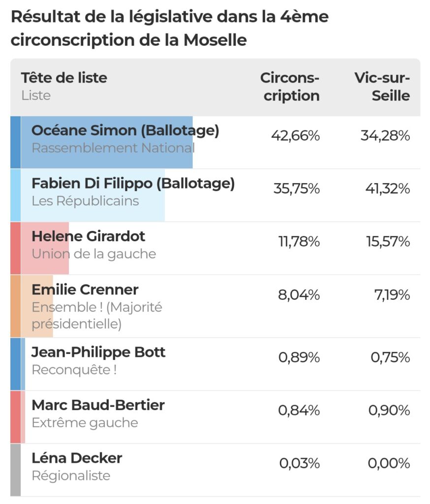This screenshot has width=430, height=504.
Task: Click the grey Régionaliste color stripe
Action: pyautogui.click(x=15, y=470)
